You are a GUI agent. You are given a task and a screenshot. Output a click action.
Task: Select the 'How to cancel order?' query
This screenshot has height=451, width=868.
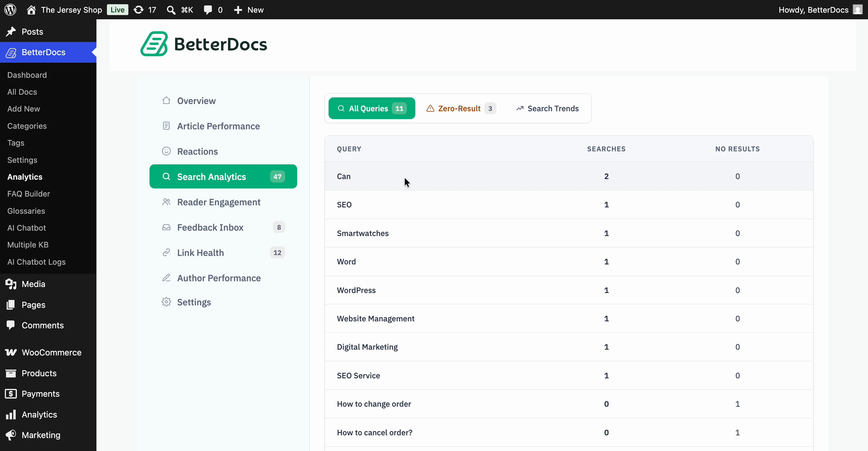tap(569, 433)
